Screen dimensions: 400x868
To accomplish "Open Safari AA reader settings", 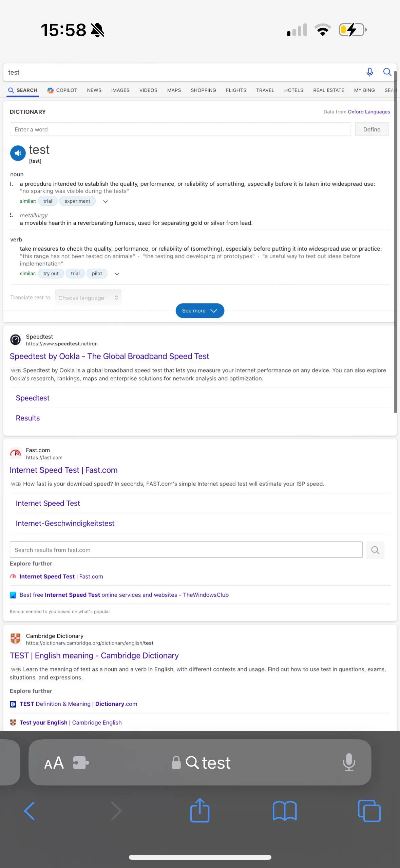I will tap(54, 763).
